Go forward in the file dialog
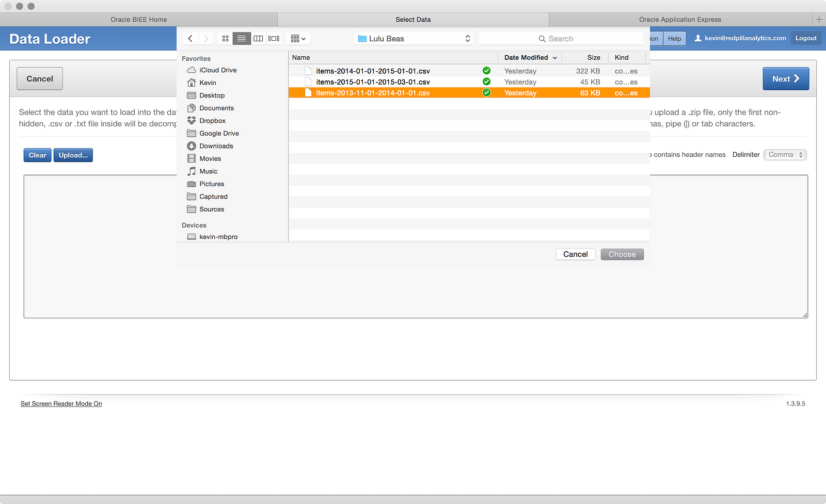Screen dimensions: 826x504 point(206,39)
